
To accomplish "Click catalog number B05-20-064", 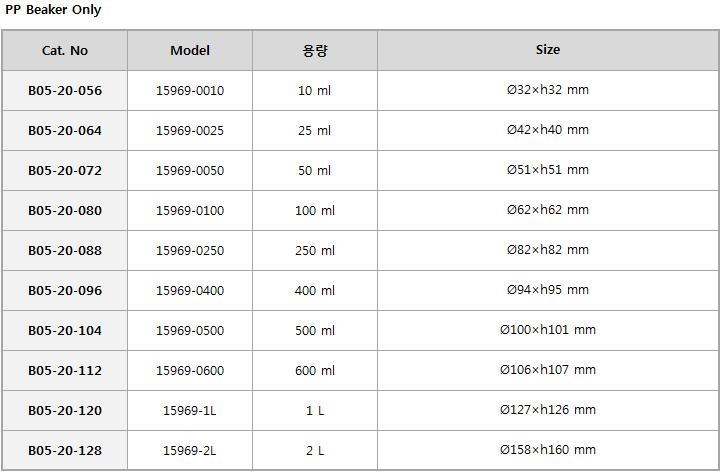I will coord(65,131).
